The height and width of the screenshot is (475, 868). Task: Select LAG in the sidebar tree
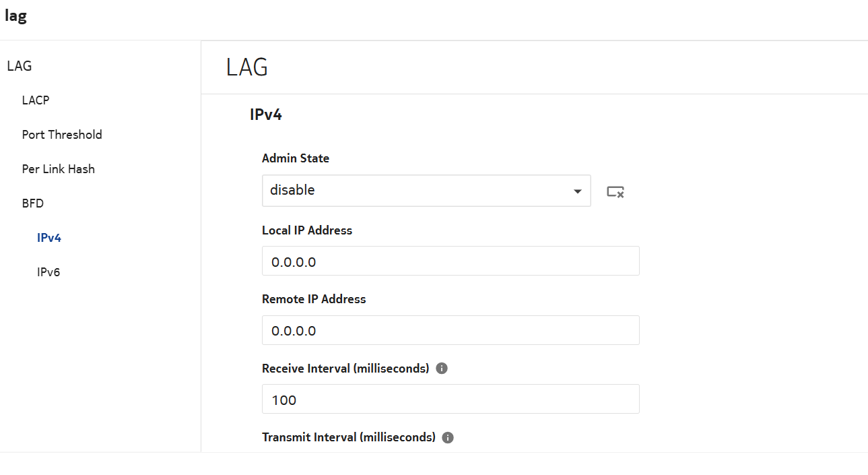point(20,66)
